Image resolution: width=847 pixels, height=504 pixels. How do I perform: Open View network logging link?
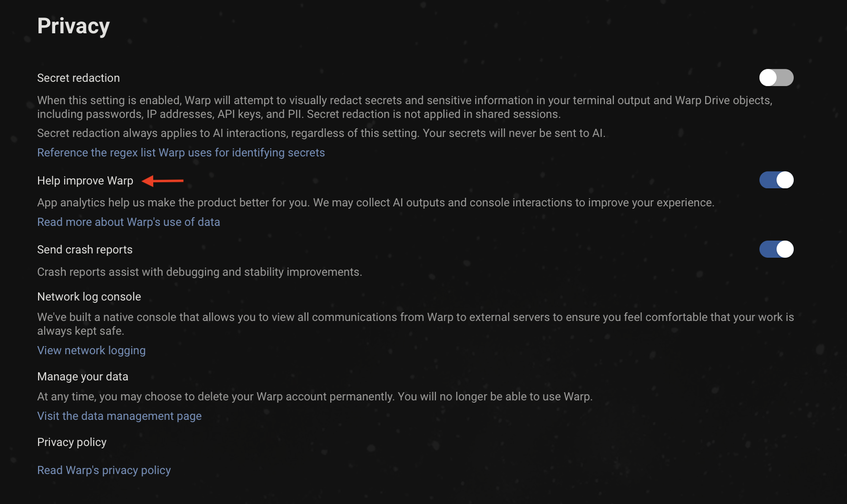pos(91,350)
